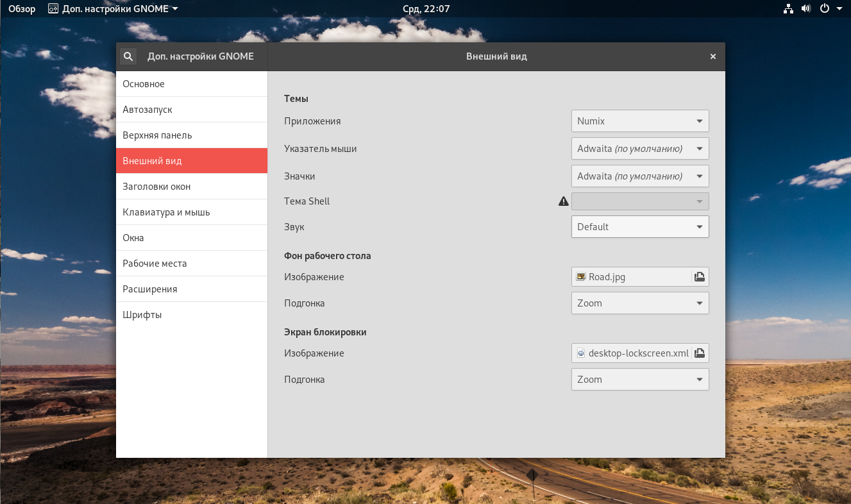Click the Фон рабочего стола heading
Image resolution: width=851 pixels, height=504 pixels.
click(328, 256)
